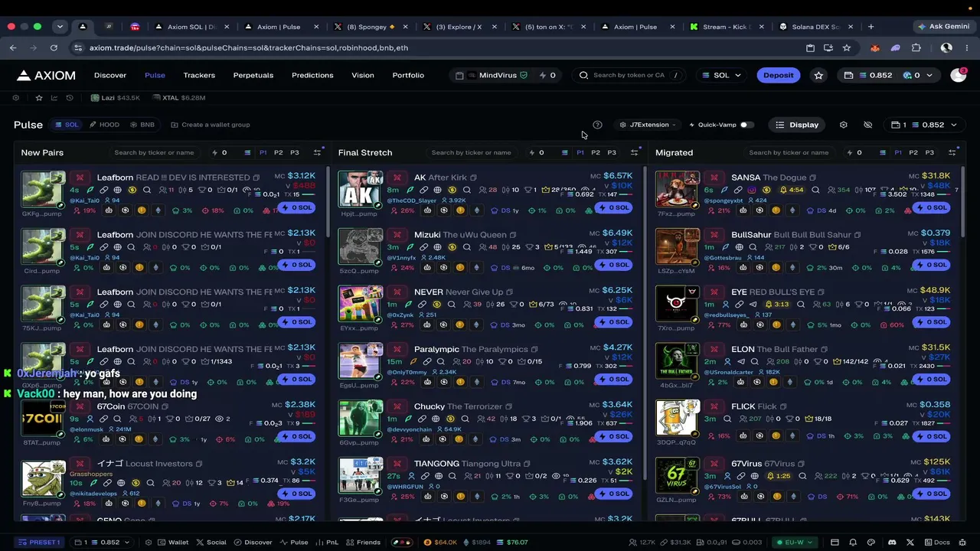980x551 pixels.
Task: Select the HOOD chain filter
Action: click(x=105, y=125)
